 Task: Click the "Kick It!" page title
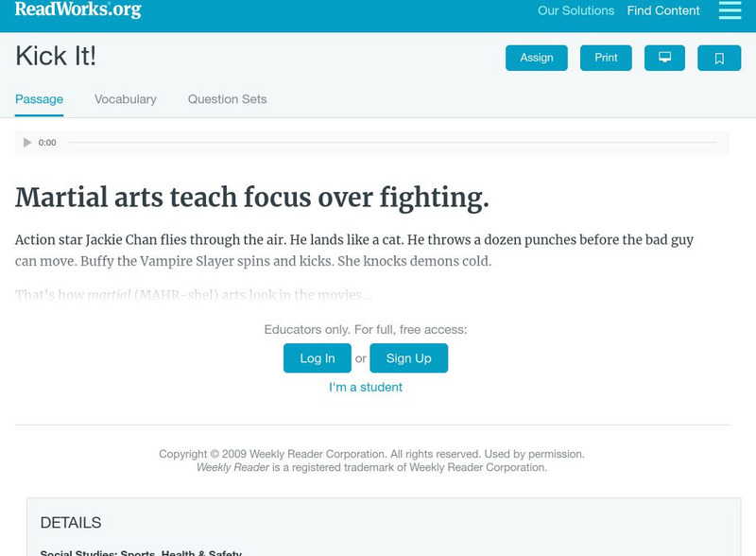(x=56, y=57)
